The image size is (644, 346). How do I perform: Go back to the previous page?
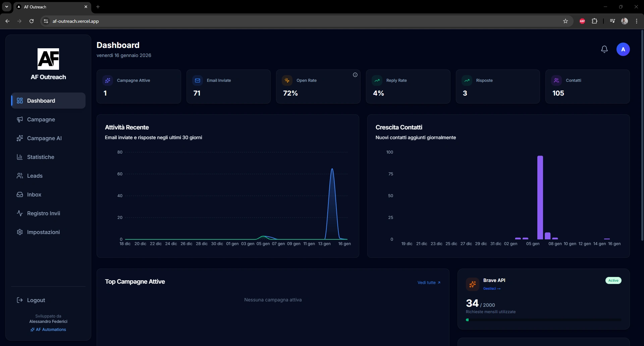(7, 21)
